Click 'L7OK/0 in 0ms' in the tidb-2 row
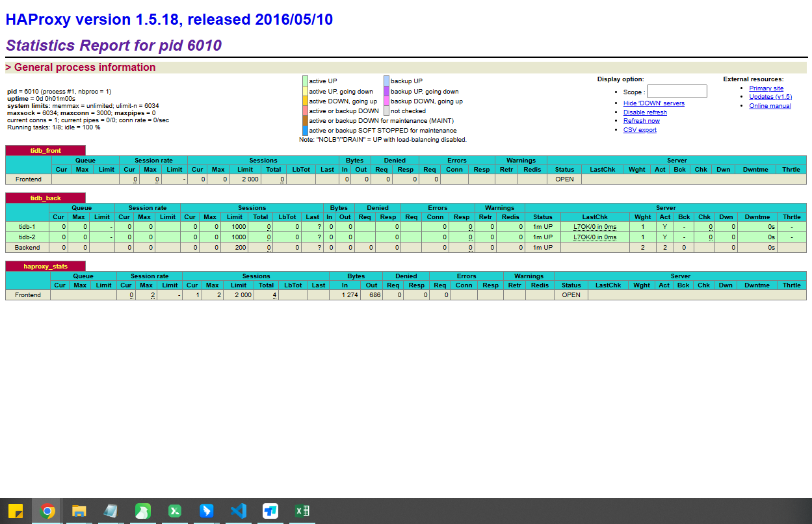812x524 pixels. (595, 237)
